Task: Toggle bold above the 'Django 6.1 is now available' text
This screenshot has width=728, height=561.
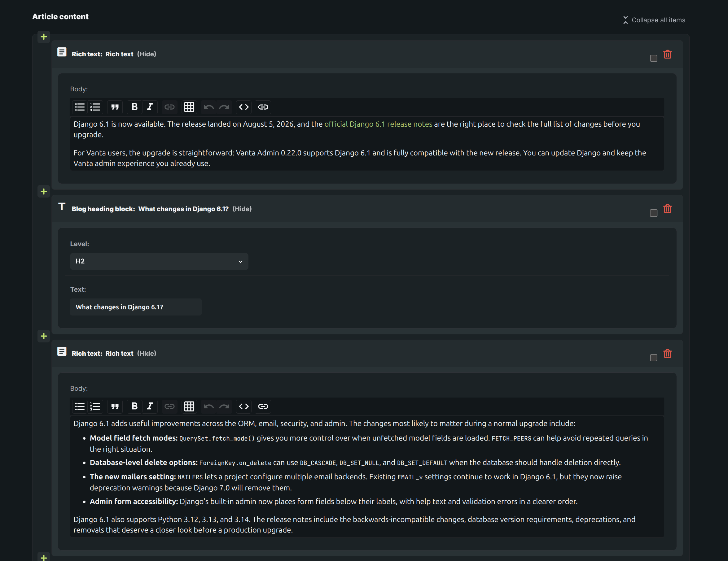Action: point(134,107)
